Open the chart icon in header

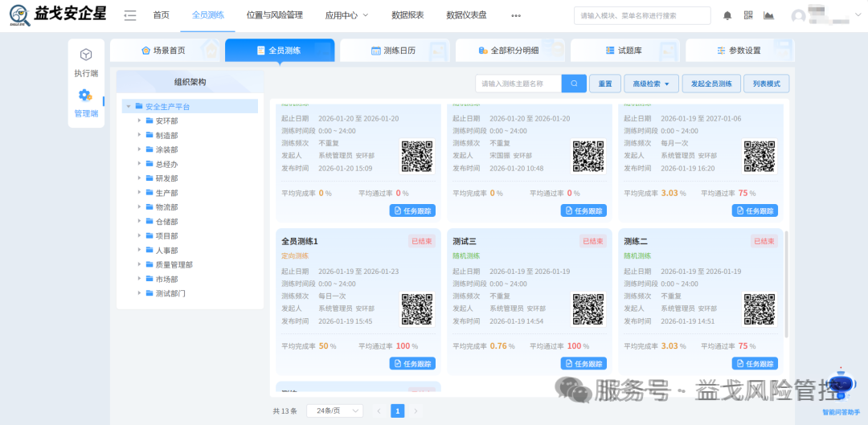[x=768, y=15]
